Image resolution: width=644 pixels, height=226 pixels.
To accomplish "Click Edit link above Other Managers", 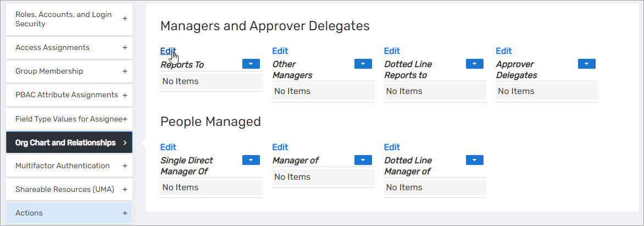I will [280, 51].
